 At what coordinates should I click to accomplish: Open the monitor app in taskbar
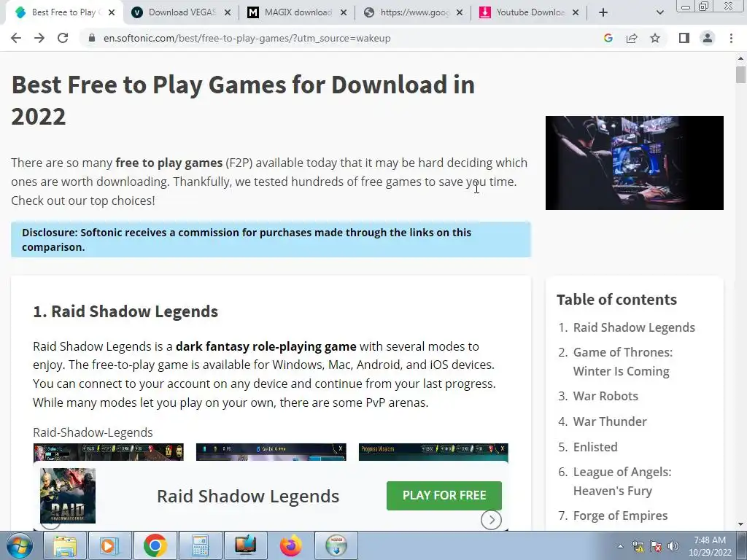coord(245,545)
